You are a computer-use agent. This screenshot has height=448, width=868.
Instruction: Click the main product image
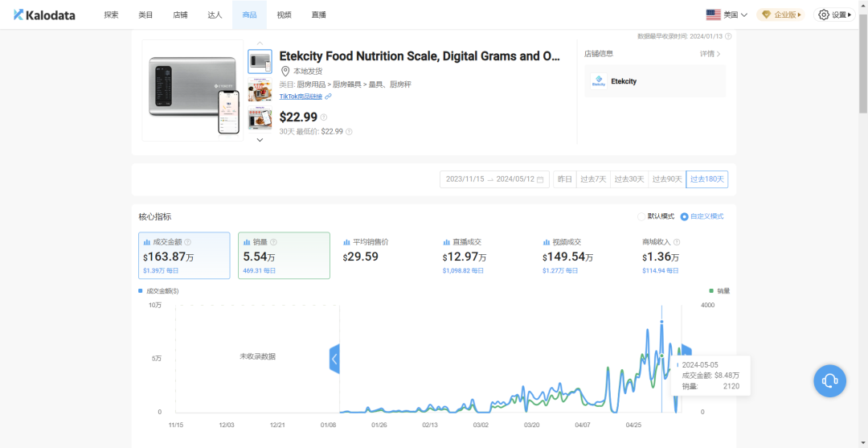click(x=193, y=90)
